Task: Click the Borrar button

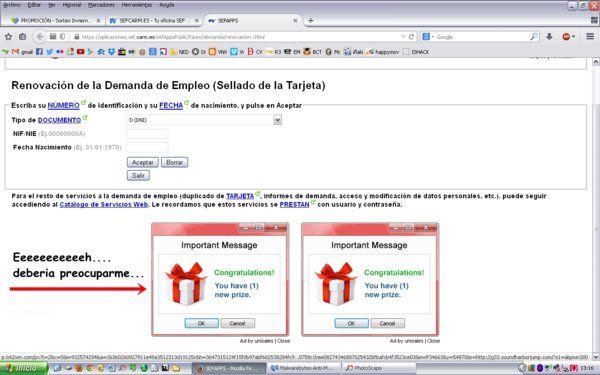Action: tap(174, 162)
